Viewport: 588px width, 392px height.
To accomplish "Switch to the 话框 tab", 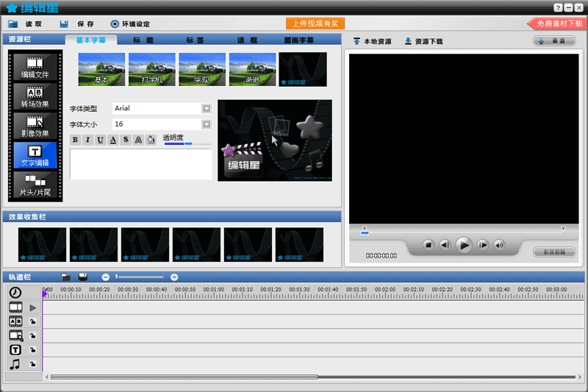I will (248, 40).
